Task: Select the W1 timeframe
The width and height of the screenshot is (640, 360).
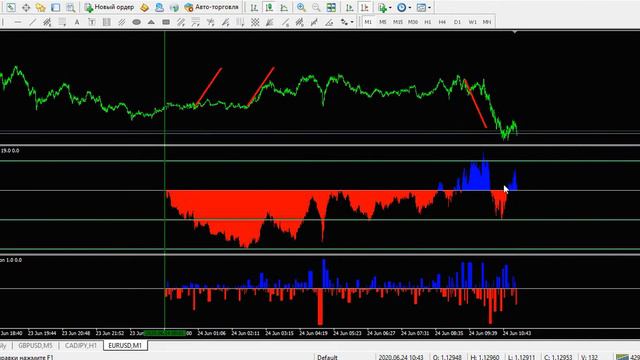Action: click(472, 22)
